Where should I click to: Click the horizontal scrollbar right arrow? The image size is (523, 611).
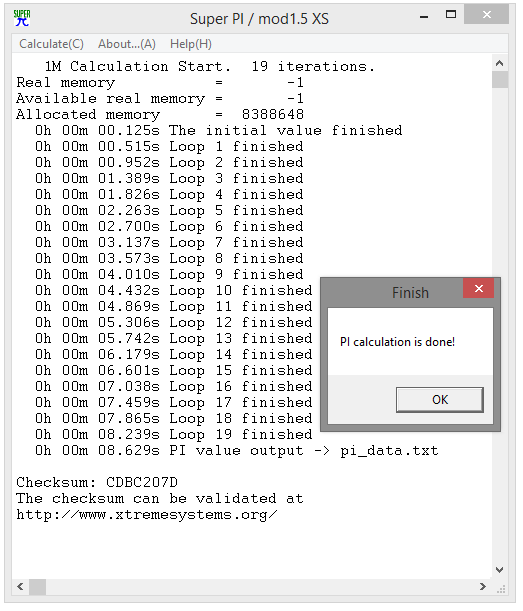click(483, 586)
